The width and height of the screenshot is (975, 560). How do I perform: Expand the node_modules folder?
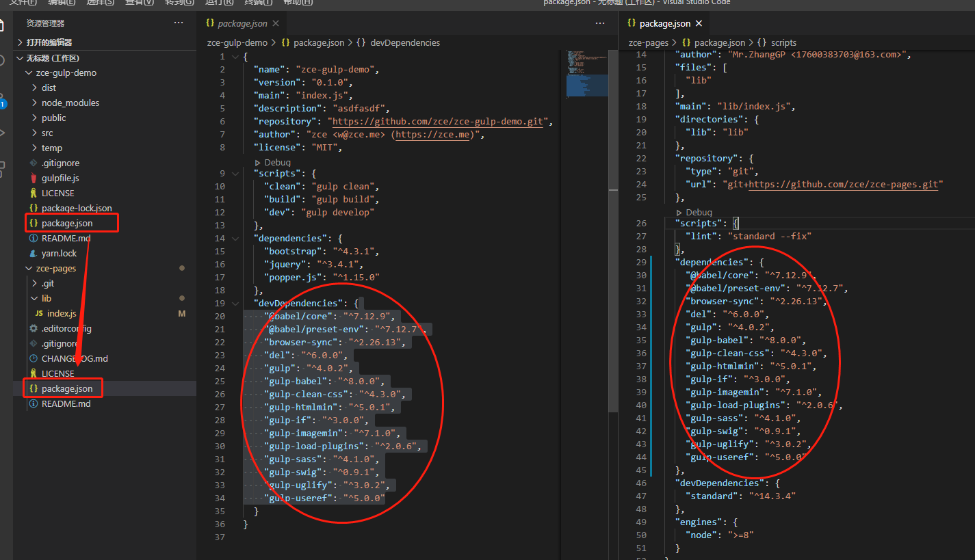point(35,103)
